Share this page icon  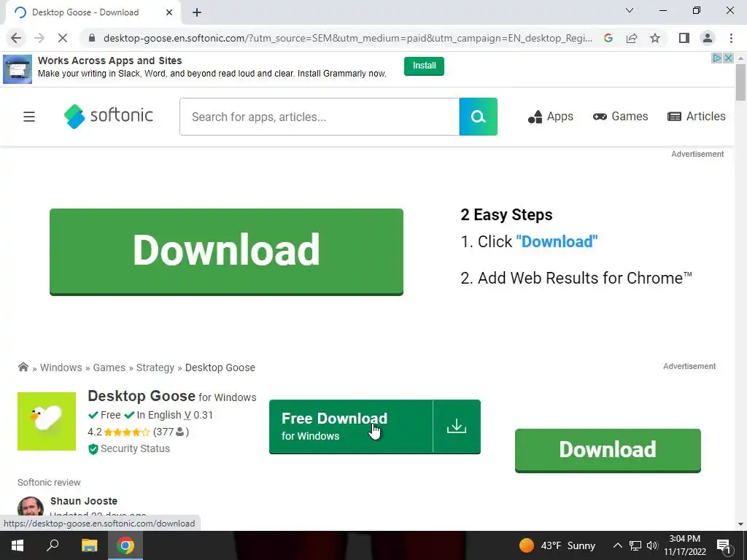point(632,38)
